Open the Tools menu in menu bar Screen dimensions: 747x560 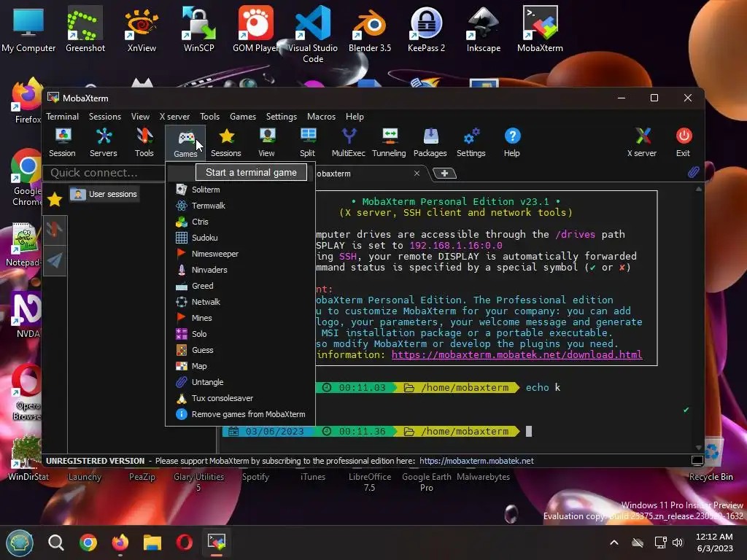209,117
